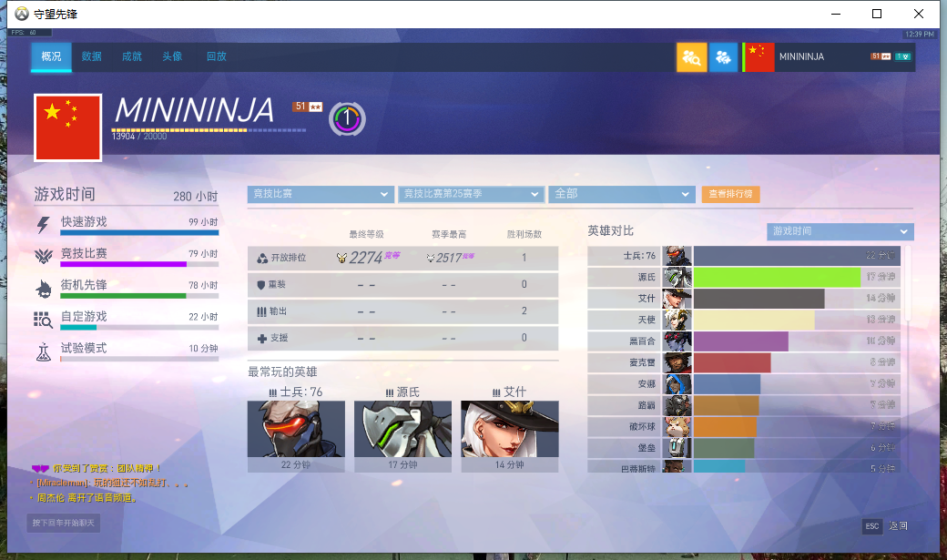Click the 输出 bullets role icon

point(261,311)
